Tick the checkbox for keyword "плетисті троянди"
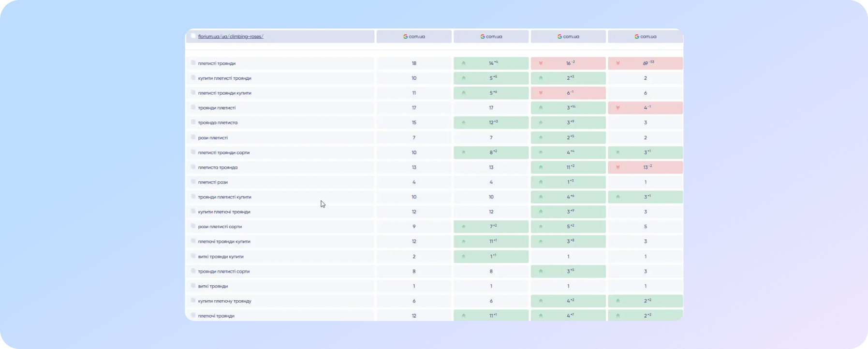Viewport: 868px width, 349px height. click(193, 63)
